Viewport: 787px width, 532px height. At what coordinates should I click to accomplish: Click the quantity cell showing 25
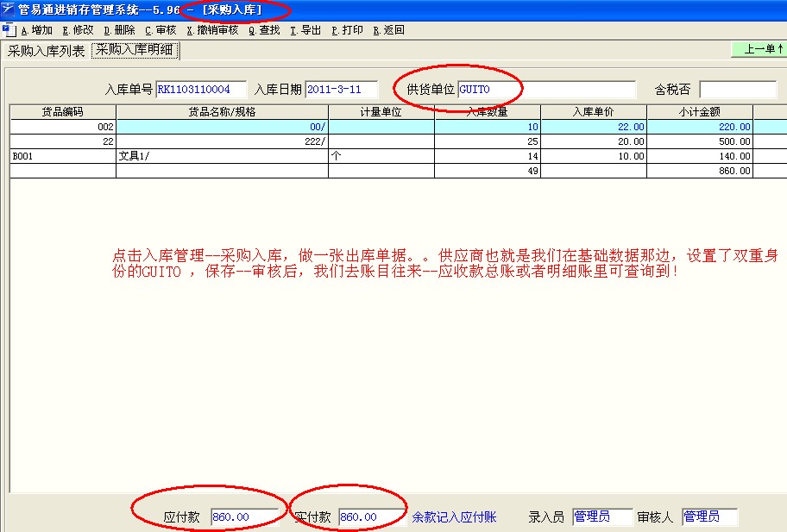(488, 141)
